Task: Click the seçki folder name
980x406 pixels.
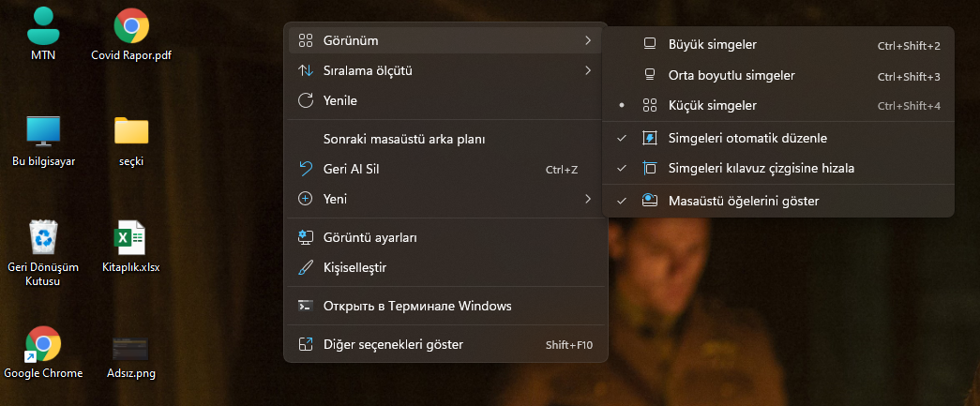Action: pyautogui.click(x=131, y=161)
